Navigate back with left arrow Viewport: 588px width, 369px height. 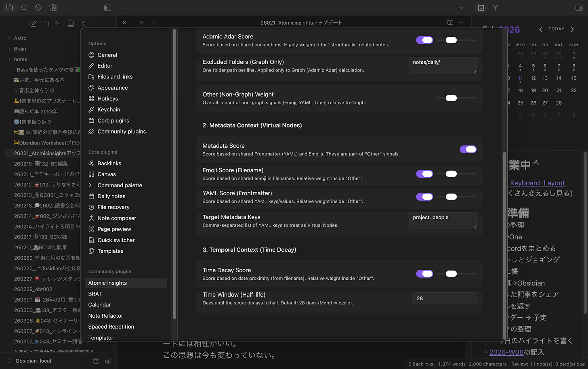coord(142,23)
